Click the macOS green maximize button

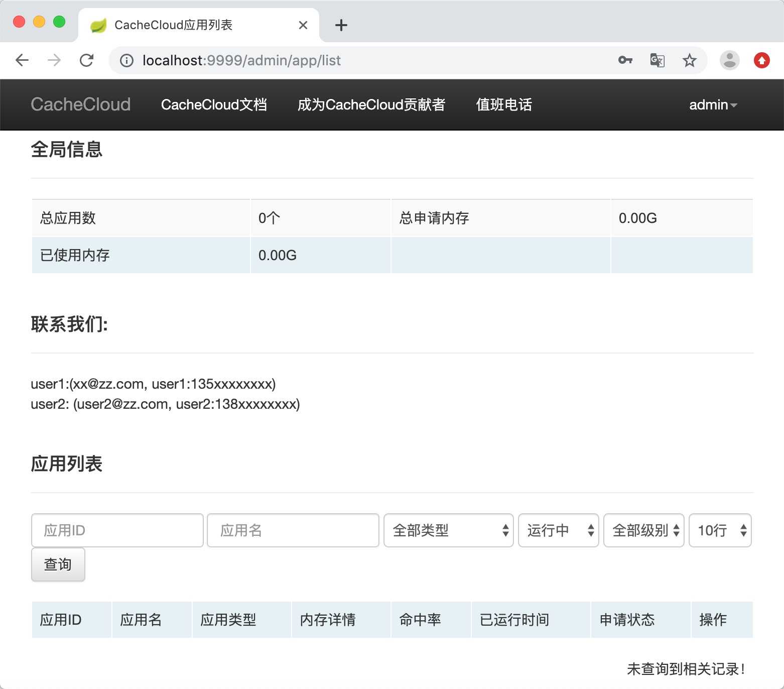[59, 22]
